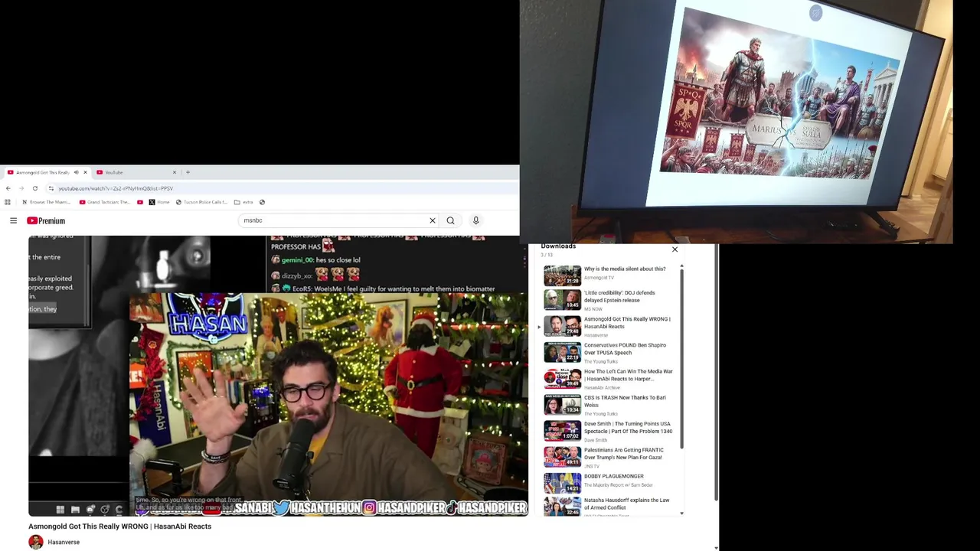Click 'The Majority Report w/ Sam Seder' channel text
980x551 pixels.
[619, 485]
